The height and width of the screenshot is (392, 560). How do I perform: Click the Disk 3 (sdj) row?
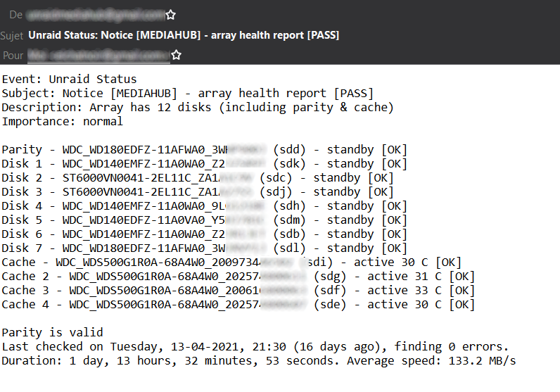click(198, 192)
